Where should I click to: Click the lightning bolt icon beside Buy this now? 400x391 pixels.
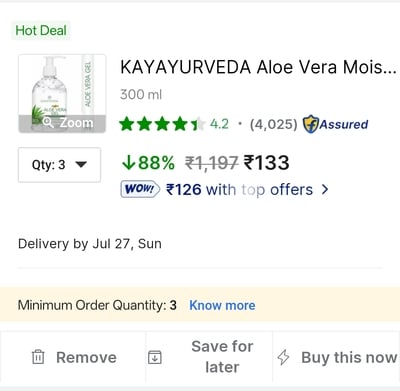[283, 357]
